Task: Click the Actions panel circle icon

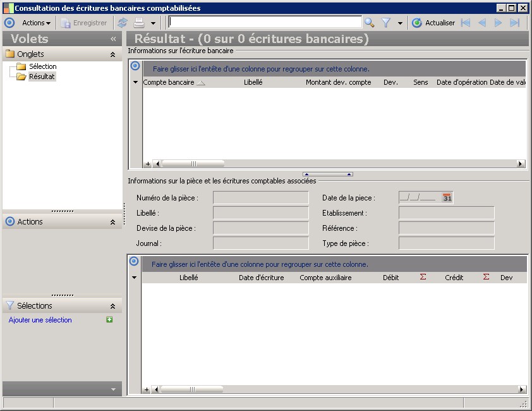Action: [x=10, y=221]
